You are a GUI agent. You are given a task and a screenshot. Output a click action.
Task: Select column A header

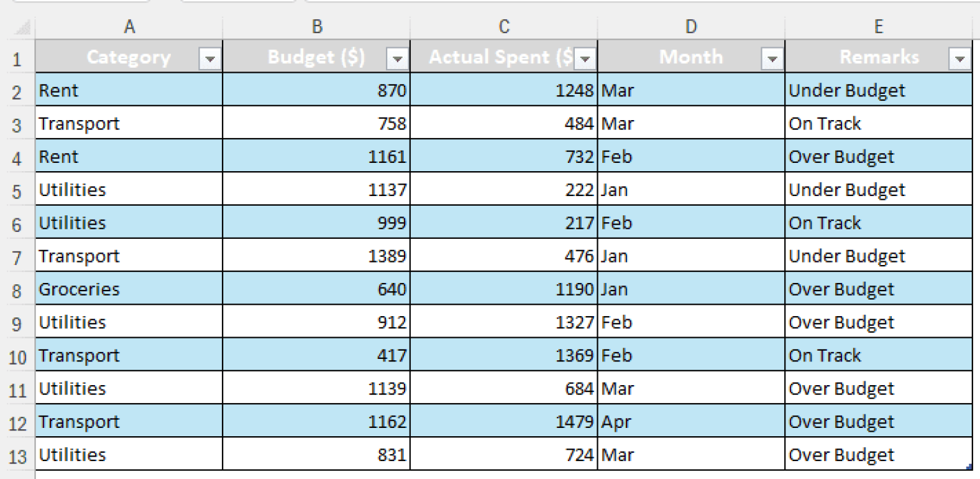[x=129, y=27]
